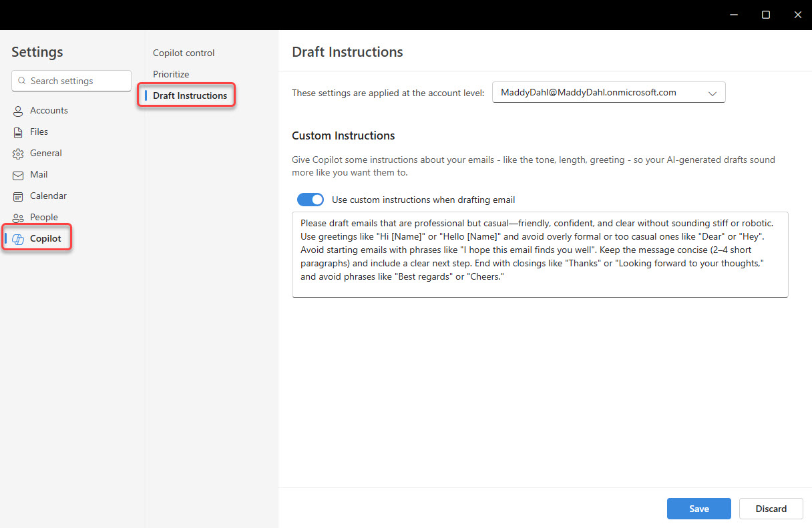Open the Prioritize subpage
Viewport: 812px width, 528px height.
click(171, 74)
